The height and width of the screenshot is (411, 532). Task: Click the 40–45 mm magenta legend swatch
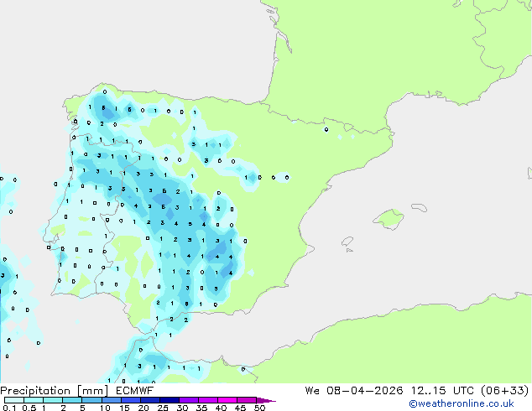point(227,400)
